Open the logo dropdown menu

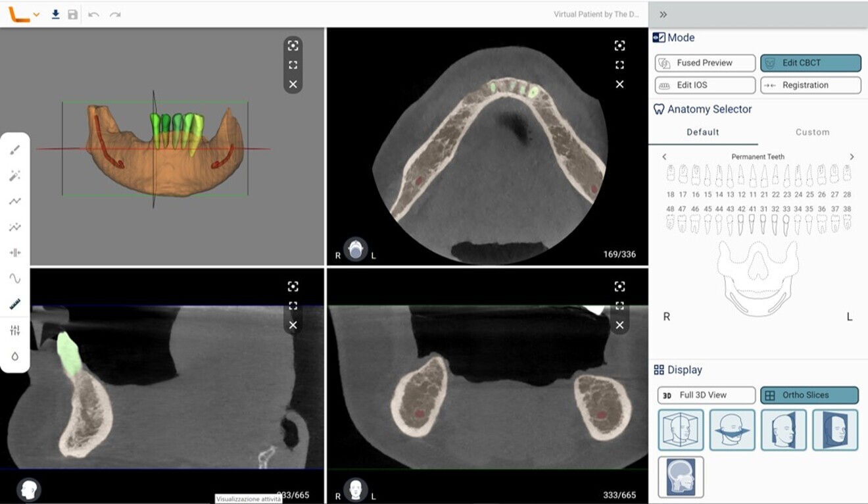[x=37, y=14]
